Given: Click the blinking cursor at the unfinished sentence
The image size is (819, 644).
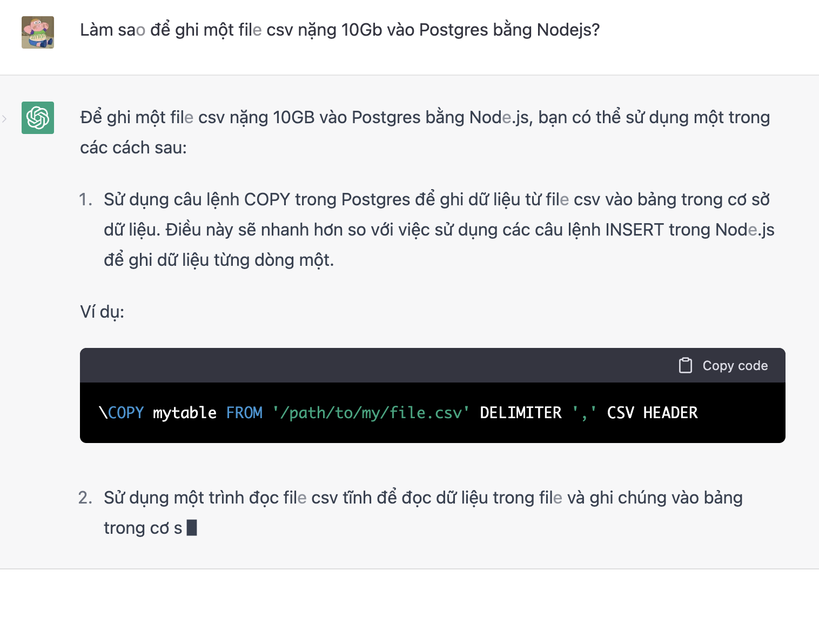Looking at the screenshot, I should [192, 527].
